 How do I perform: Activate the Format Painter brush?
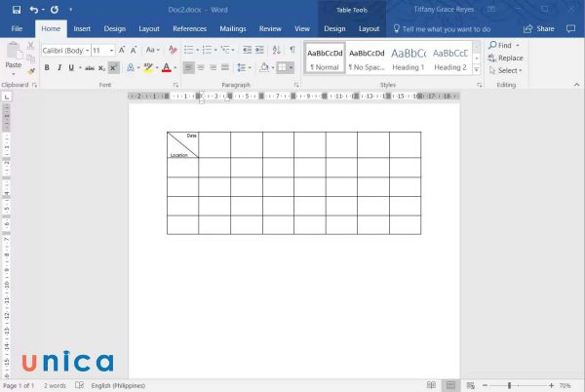click(x=31, y=71)
